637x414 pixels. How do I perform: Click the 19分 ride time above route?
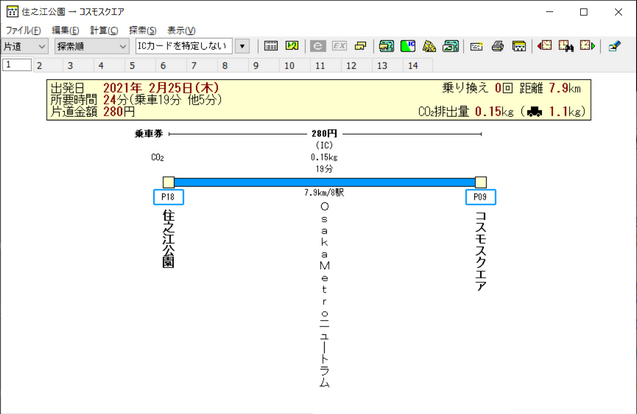(324, 169)
